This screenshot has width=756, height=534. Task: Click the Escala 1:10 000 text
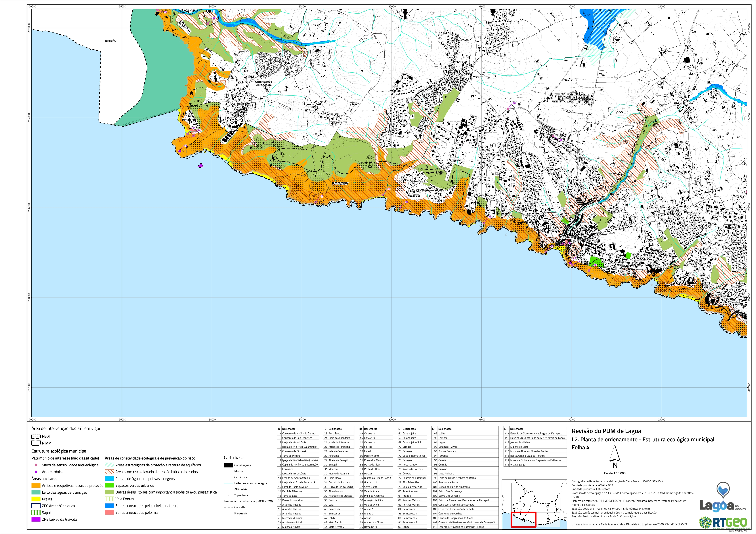click(615, 473)
